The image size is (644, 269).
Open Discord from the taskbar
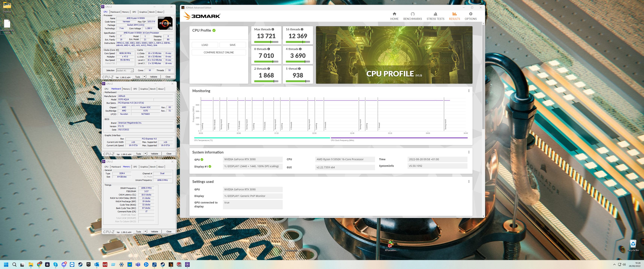[64, 264]
